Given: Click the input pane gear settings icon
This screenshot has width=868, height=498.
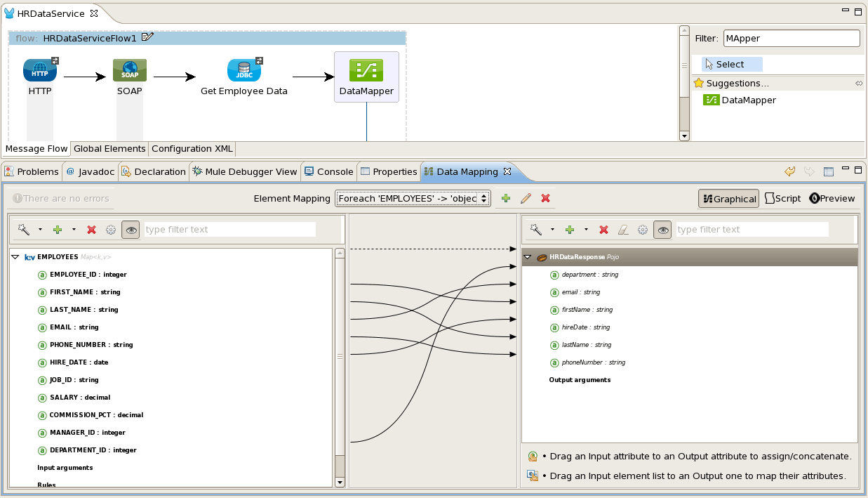Looking at the screenshot, I should pyautogui.click(x=110, y=230).
